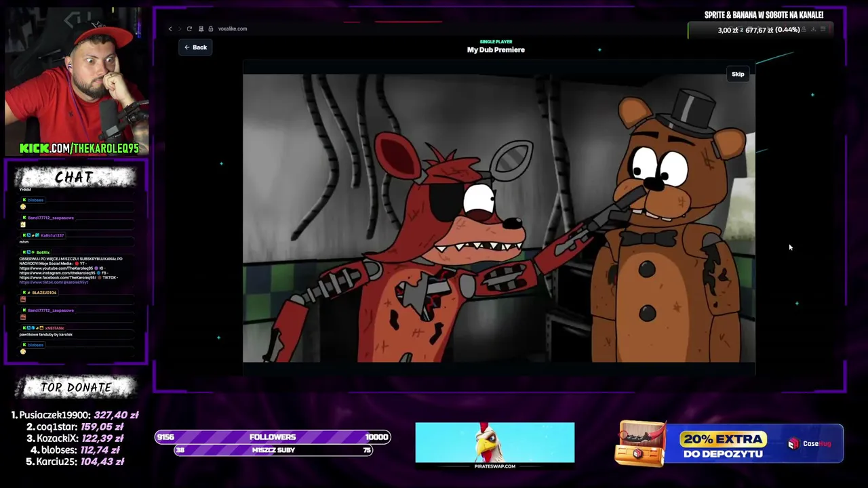Screen dimensions: 868x488
Task: Click the BotRix username in chat
Action: click(x=43, y=252)
